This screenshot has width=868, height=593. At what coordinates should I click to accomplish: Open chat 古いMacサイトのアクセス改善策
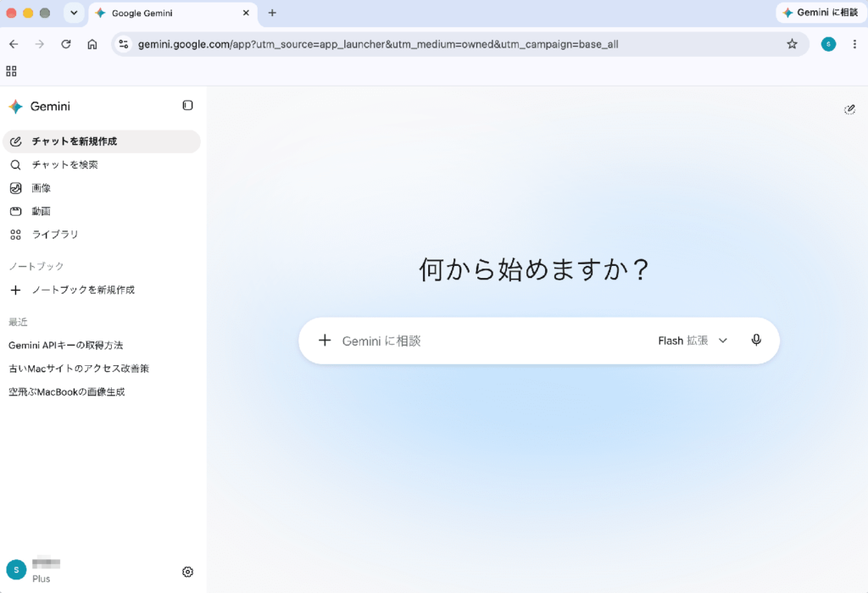pyautogui.click(x=79, y=369)
